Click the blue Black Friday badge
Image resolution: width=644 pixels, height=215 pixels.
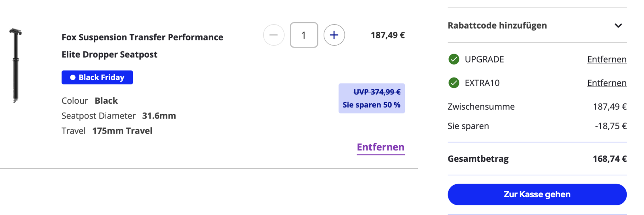(x=97, y=77)
